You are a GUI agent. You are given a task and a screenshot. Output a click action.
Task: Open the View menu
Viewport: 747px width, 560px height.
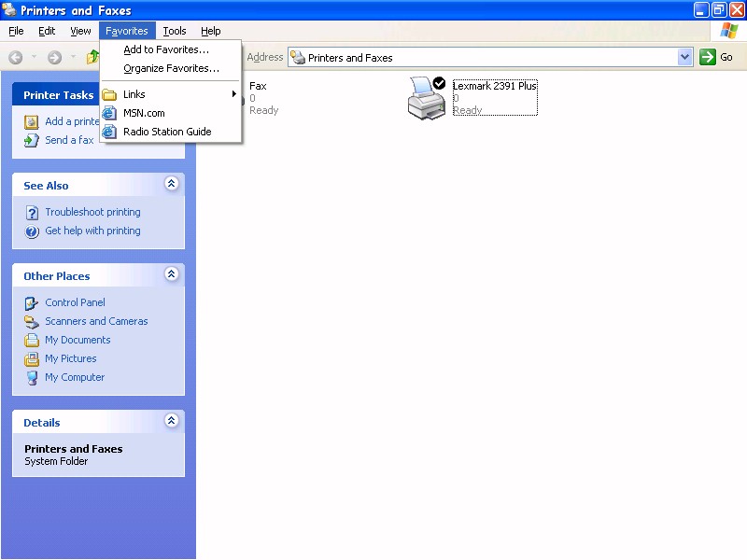click(80, 31)
